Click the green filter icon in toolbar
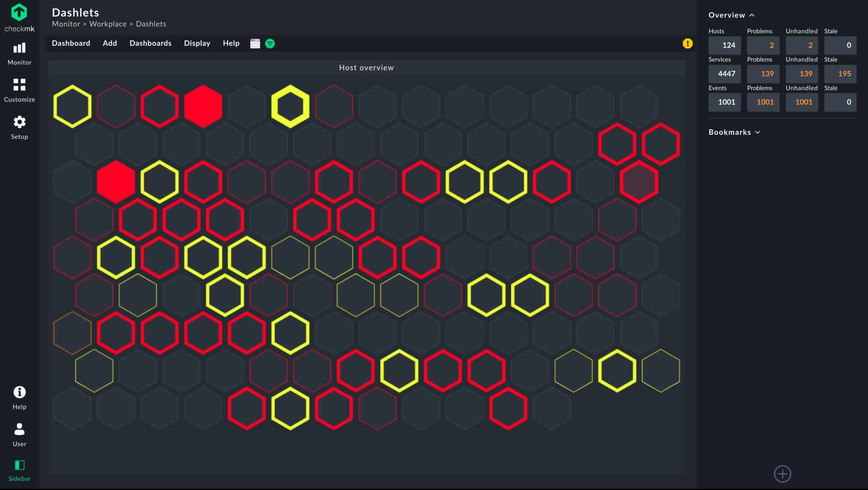The width and height of the screenshot is (868, 490). point(270,43)
